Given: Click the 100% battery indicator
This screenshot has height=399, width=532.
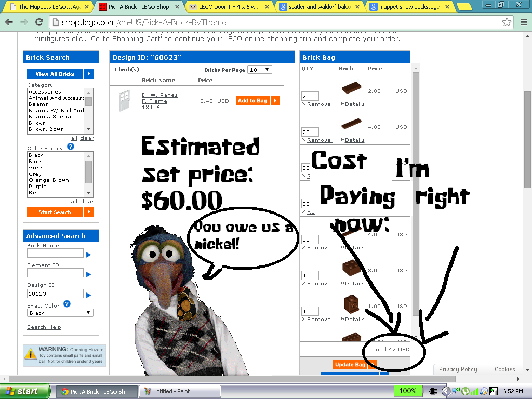Looking at the screenshot, I should tap(407, 391).
